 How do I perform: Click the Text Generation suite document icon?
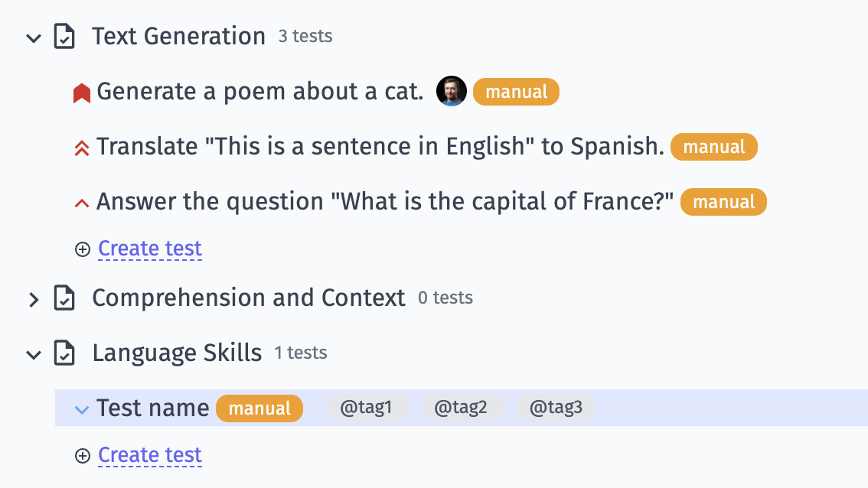pyautogui.click(x=64, y=35)
